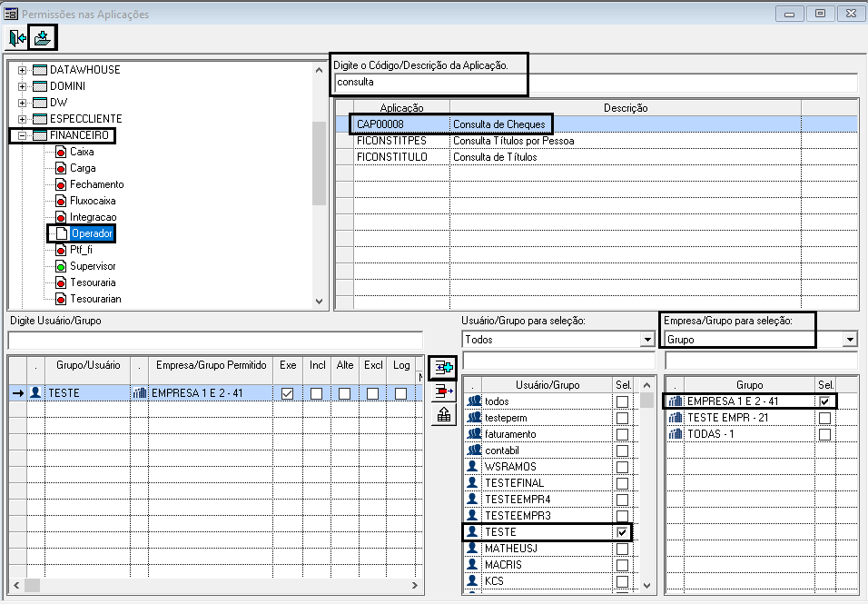
Task: Click the user icon beside WSRAMOS
Action: (x=472, y=466)
